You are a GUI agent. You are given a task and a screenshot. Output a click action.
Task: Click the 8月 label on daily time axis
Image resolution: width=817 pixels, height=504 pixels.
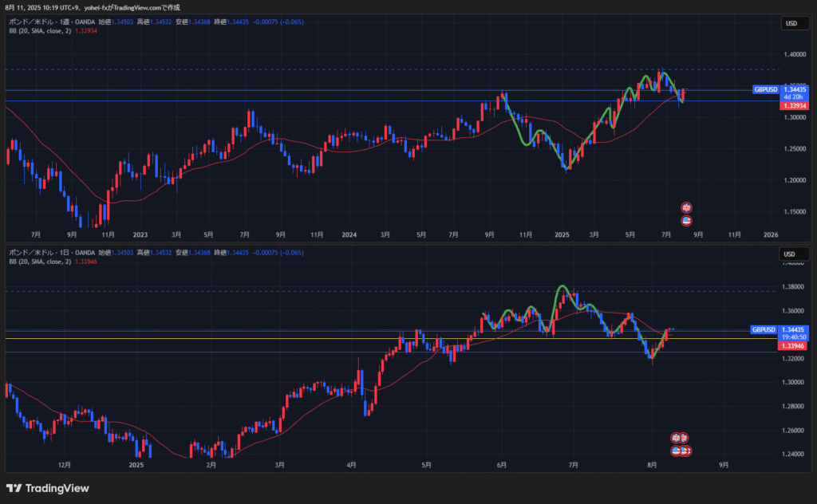652,465
